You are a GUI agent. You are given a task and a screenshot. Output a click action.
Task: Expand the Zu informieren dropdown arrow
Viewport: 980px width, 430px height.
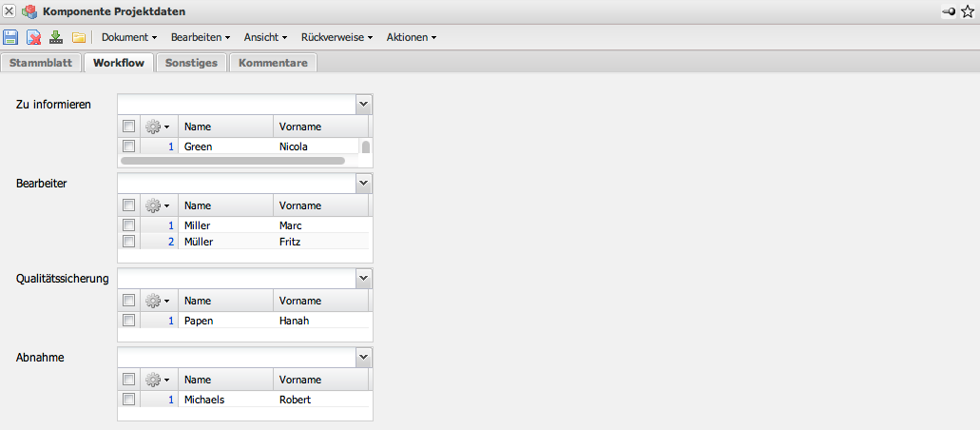[x=363, y=104]
